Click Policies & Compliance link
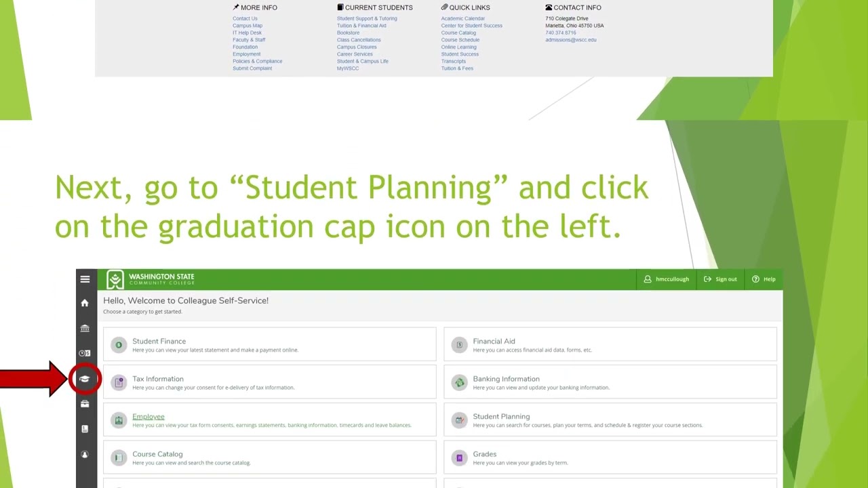 [x=257, y=61]
